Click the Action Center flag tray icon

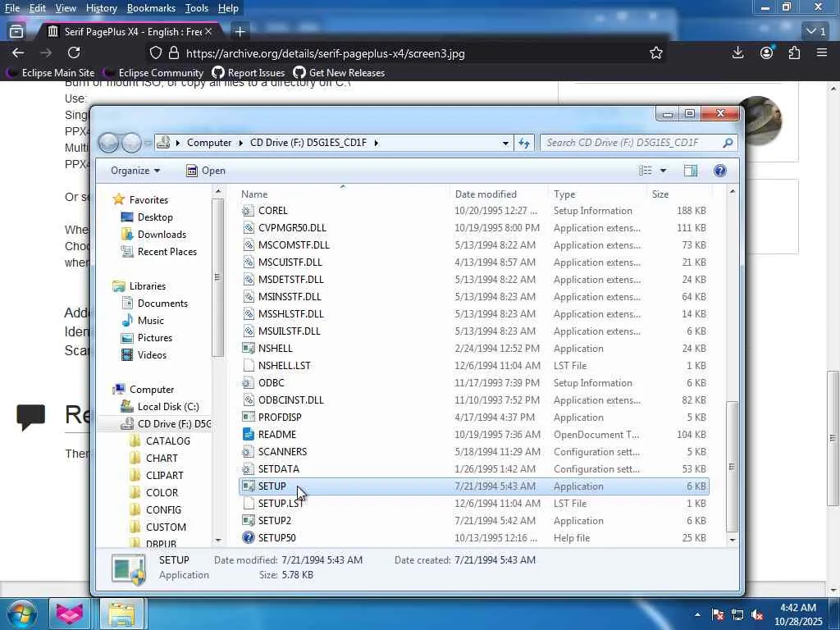[718, 614]
